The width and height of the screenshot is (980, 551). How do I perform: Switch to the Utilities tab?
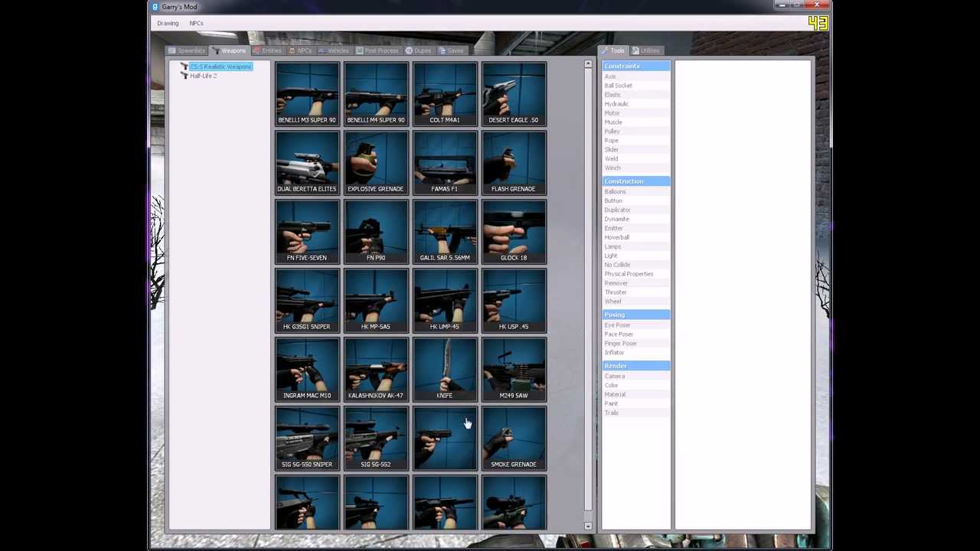646,51
